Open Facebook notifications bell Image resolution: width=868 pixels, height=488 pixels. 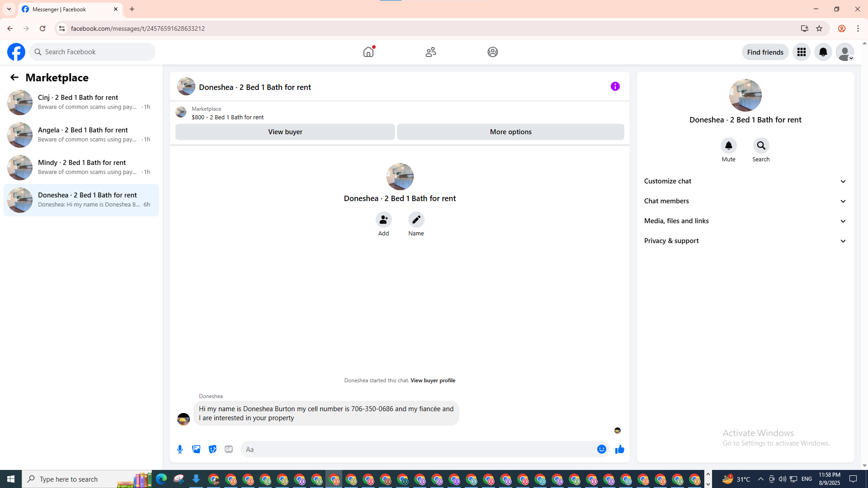pyautogui.click(x=823, y=52)
